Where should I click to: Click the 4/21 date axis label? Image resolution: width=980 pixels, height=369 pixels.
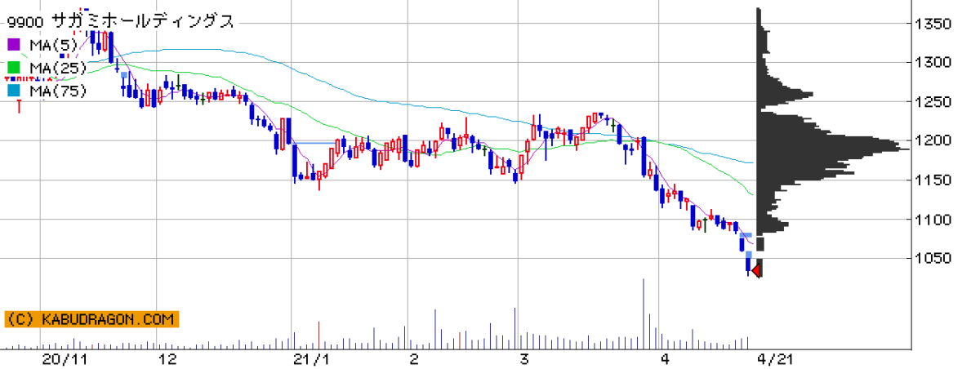(x=776, y=359)
